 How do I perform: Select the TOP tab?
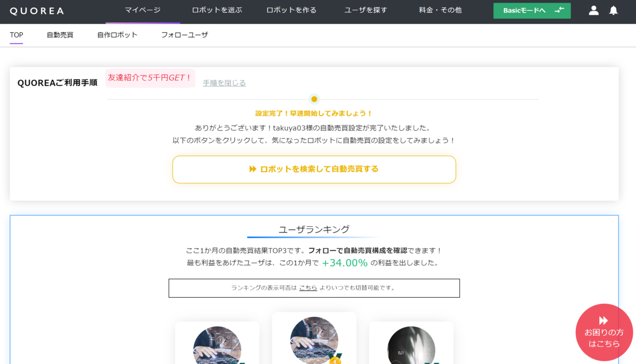tap(16, 35)
